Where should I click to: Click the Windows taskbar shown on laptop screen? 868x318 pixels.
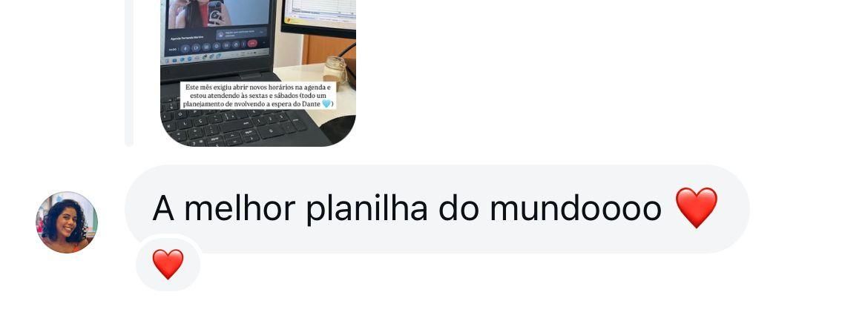[x=216, y=58]
